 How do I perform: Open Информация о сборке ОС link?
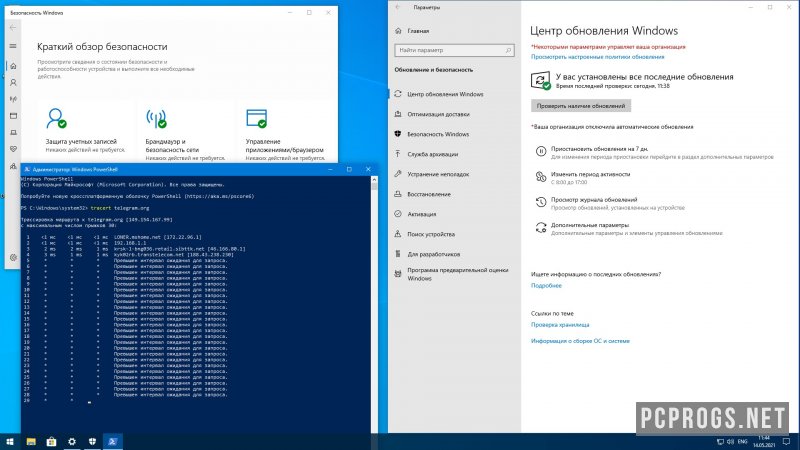tap(580, 341)
